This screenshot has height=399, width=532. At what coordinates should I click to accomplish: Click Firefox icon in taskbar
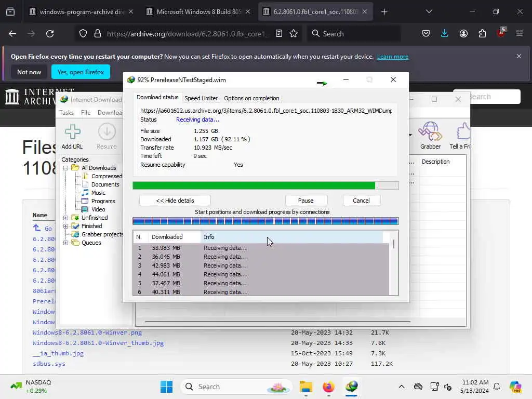(x=328, y=387)
